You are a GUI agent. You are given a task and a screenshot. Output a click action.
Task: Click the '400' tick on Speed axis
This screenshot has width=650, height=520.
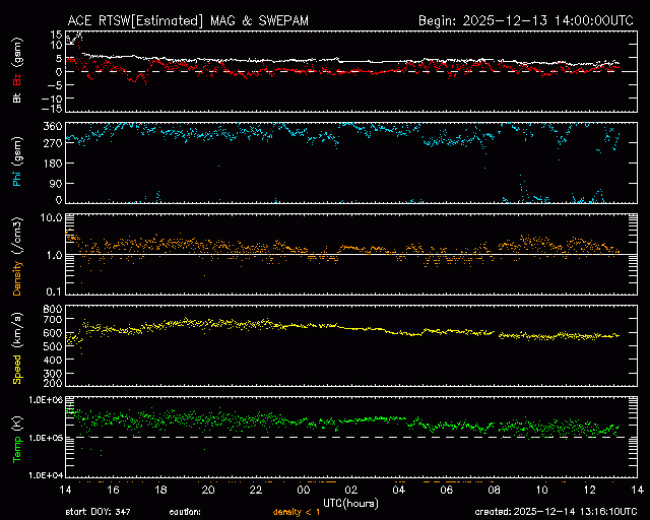53,360
